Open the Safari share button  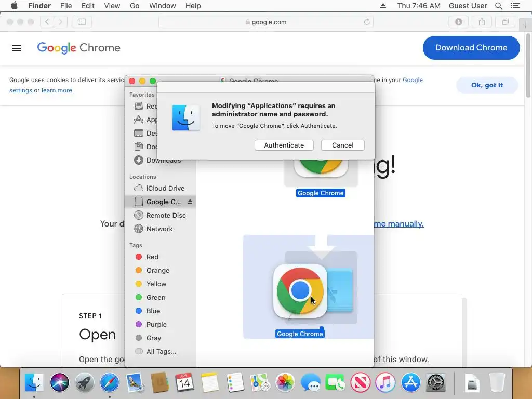[482, 22]
